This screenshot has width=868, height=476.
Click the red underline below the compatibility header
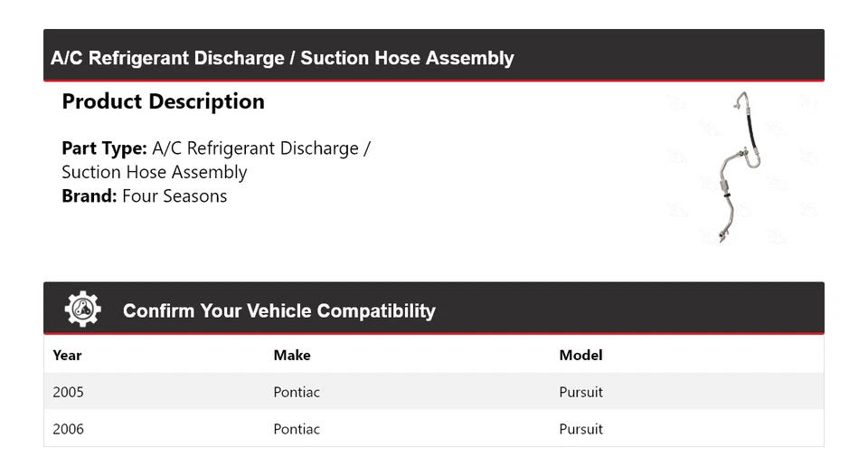point(434,334)
